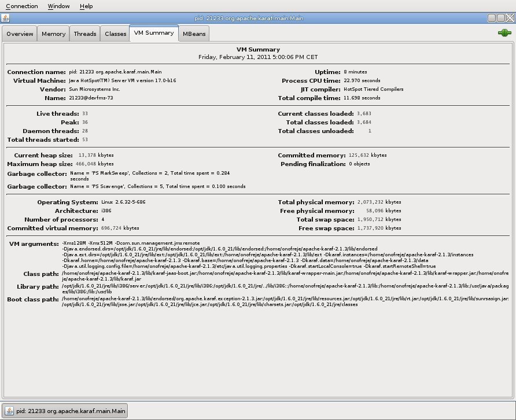The height and width of the screenshot is (420, 516).
Task: Open the Help menu
Action: click(x=86, y=6)
